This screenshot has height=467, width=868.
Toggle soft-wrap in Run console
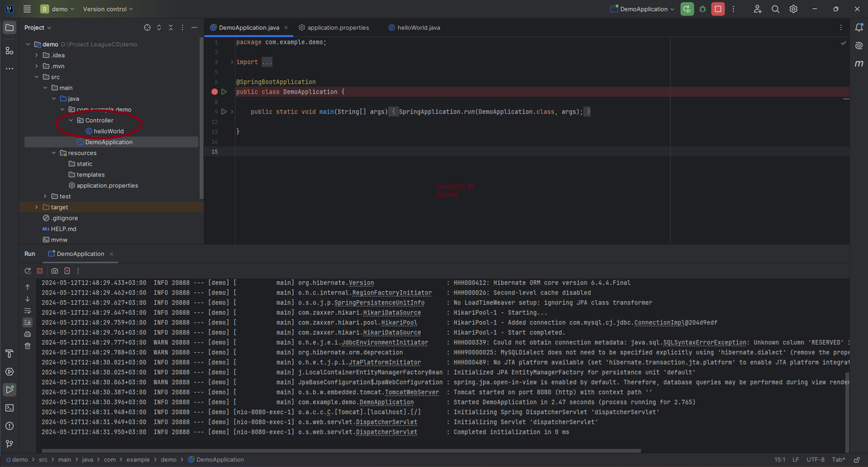(27, 311)
